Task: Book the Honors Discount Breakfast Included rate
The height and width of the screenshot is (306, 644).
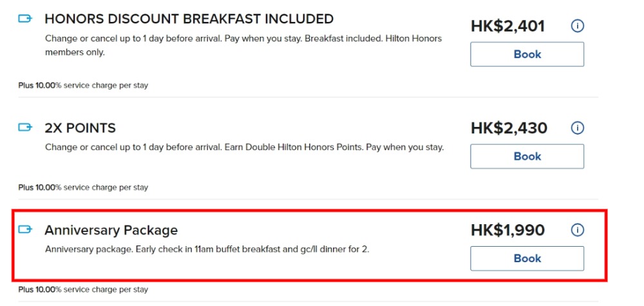Action: coord(527,55)
